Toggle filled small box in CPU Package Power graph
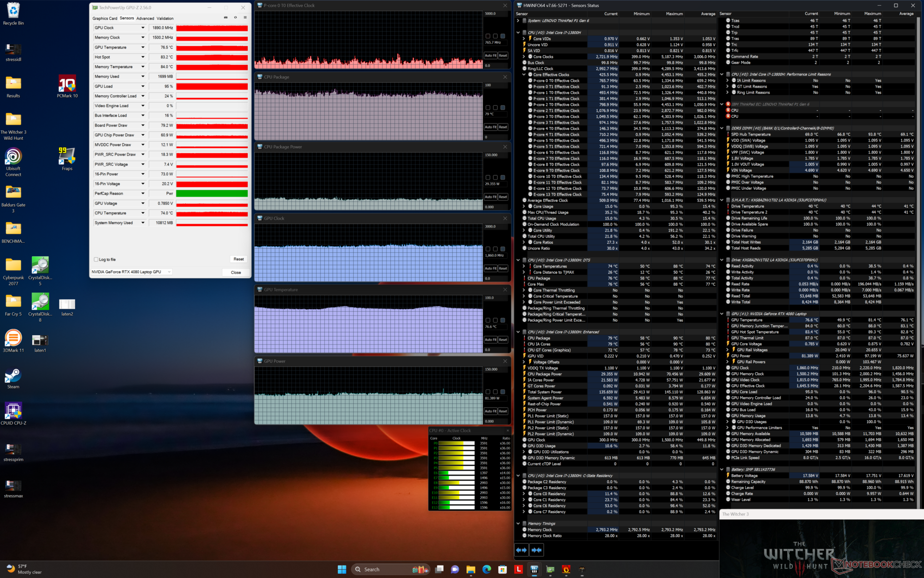924x578 pixels. tap(502, 177)
